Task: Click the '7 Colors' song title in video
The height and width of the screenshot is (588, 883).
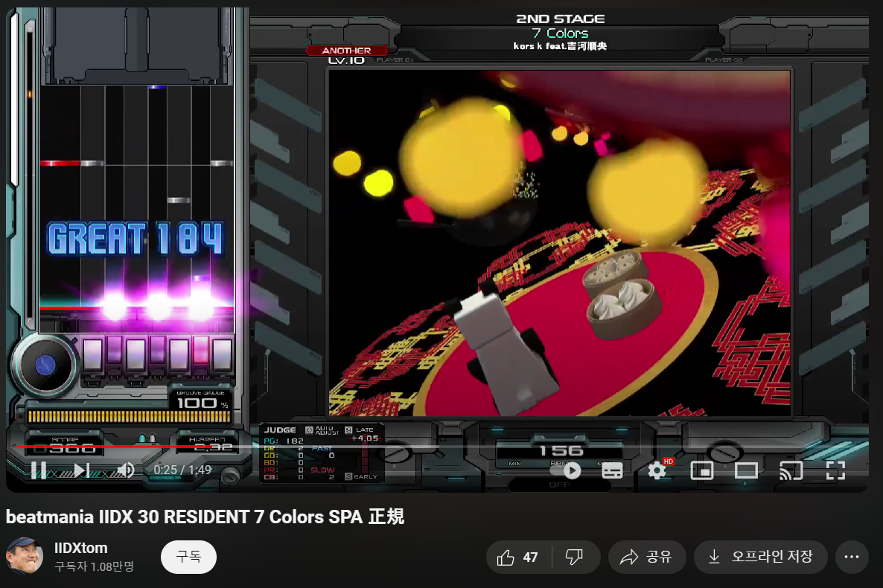Action: tap(561, 33)
